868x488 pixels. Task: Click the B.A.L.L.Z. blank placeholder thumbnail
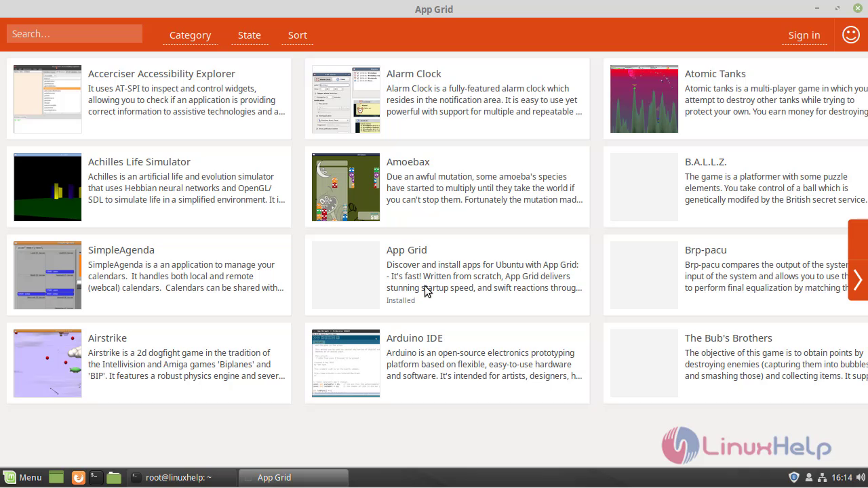[x=644, y=187]
